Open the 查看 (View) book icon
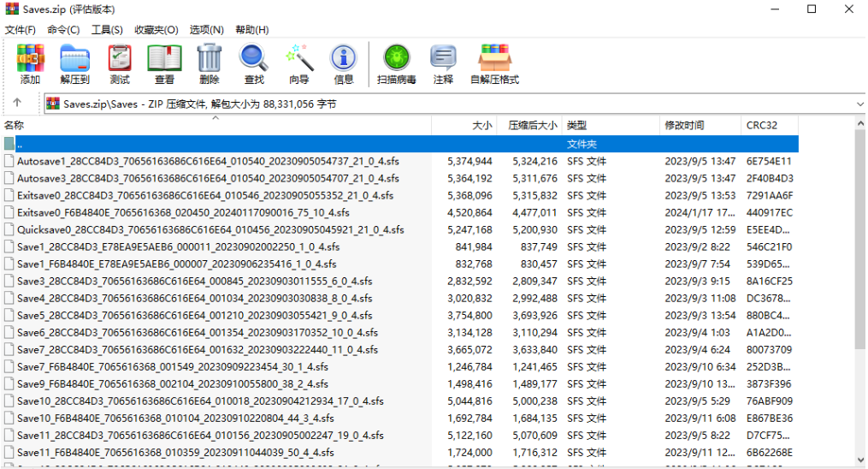Viewport: 868px width, 469px height. click(x=164, y=63)
